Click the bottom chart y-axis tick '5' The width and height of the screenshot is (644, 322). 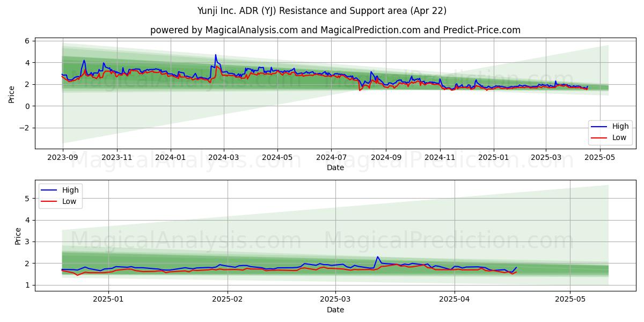(x=28, y=199)
